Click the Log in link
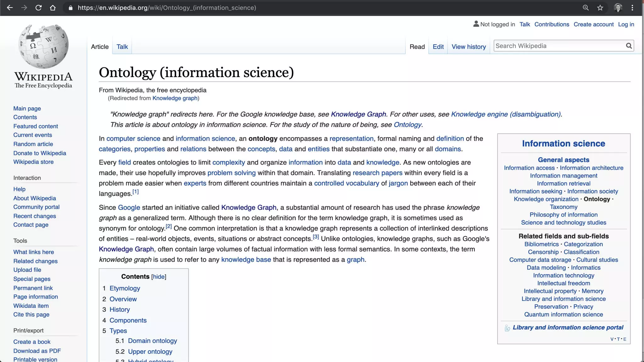 pos(626,24)
